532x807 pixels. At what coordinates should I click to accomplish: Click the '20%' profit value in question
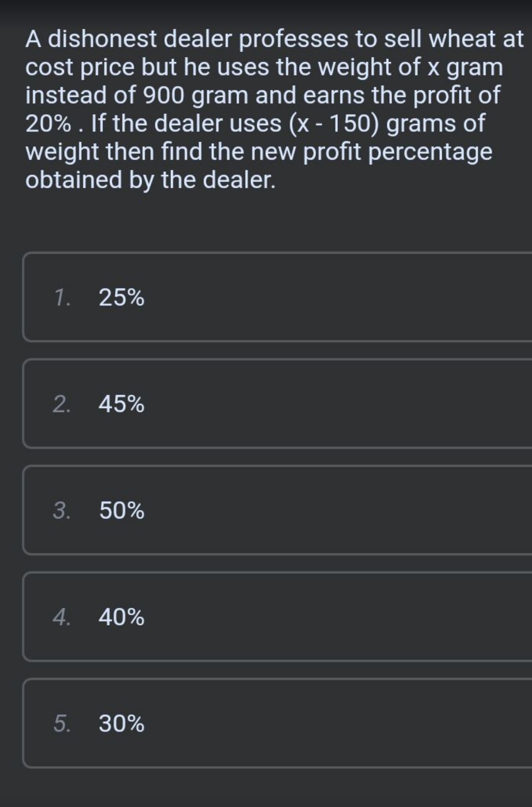pos(48,124)
